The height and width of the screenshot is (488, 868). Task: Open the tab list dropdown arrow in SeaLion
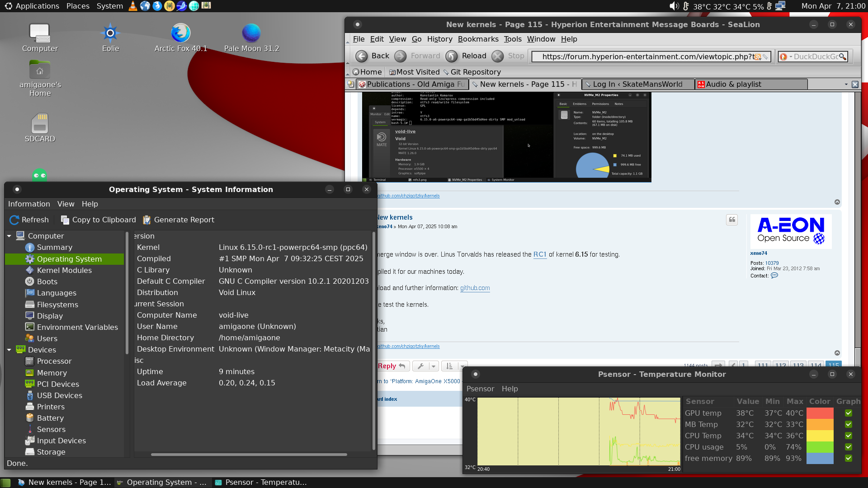(846, 84)
